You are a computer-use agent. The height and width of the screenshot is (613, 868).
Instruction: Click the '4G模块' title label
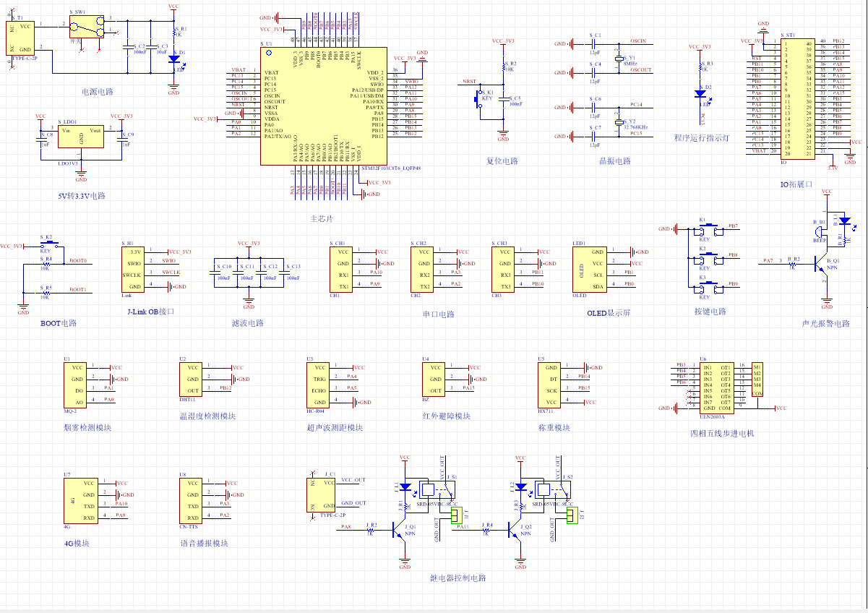76,543
